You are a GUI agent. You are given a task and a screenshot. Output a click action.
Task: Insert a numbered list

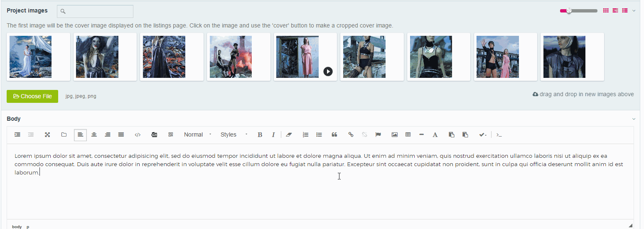point(306,135)
